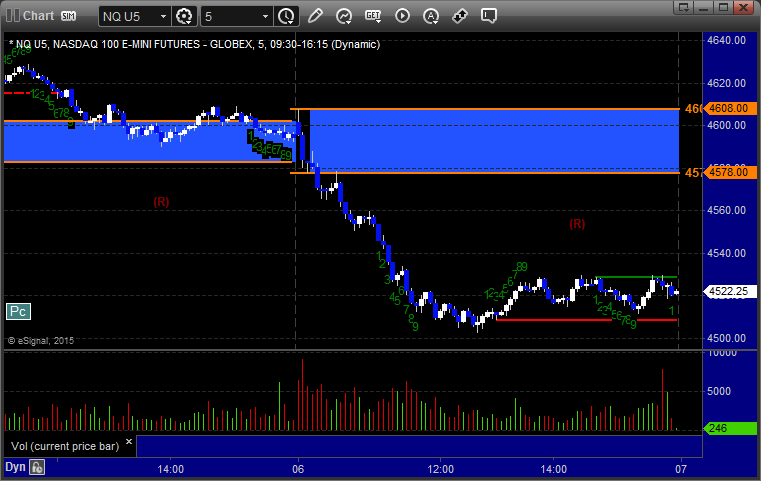Click the chart title NQ U5 NASDAQ 100 text
The image size is (761, 481).
[x=194, y=44]
